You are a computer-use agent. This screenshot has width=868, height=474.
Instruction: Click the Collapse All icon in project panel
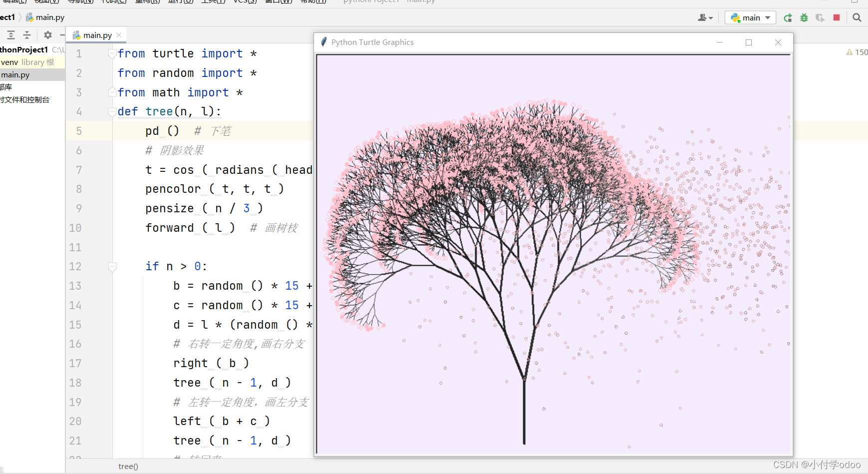pos(27,35)
